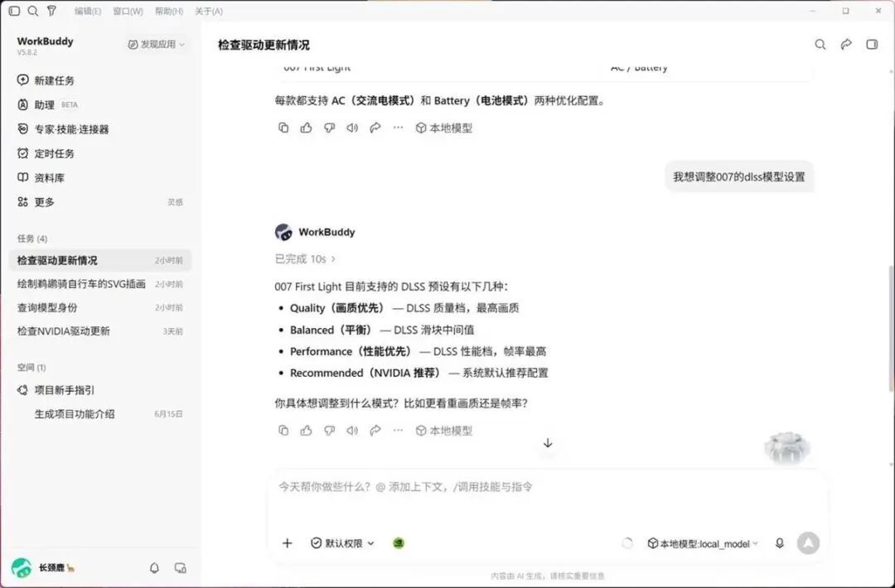Click the conversation vertical scrollbar
This screenshot has width=895, height=588.
(x=891, y=328)
